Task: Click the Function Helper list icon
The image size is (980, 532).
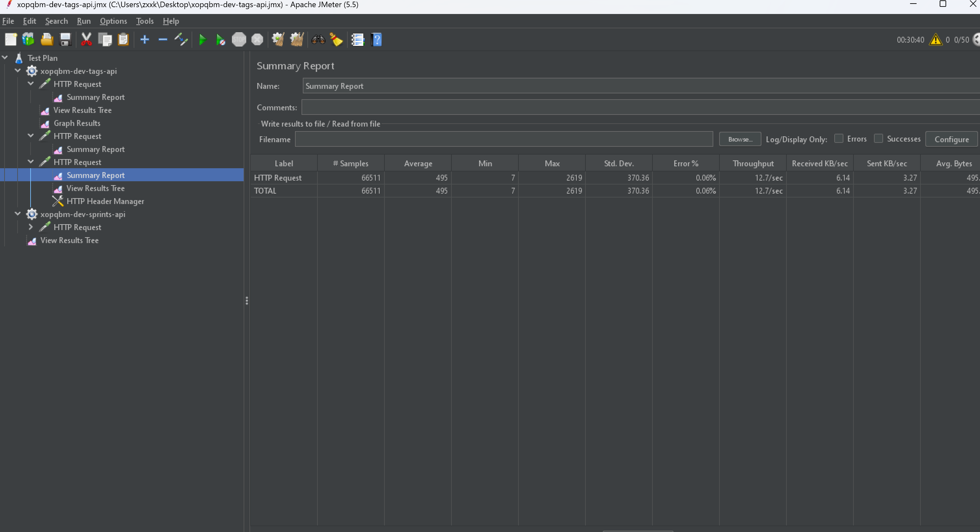Action: (x=357, y=40)
